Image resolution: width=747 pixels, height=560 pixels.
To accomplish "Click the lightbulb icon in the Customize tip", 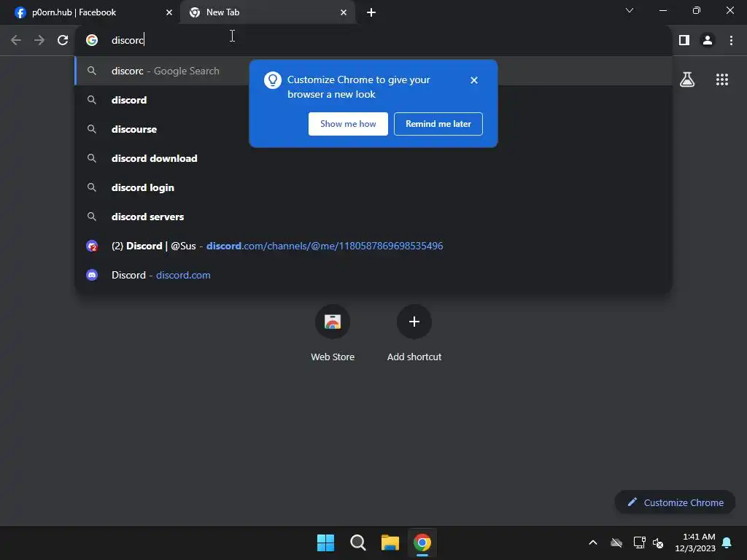I will [273, 80].
